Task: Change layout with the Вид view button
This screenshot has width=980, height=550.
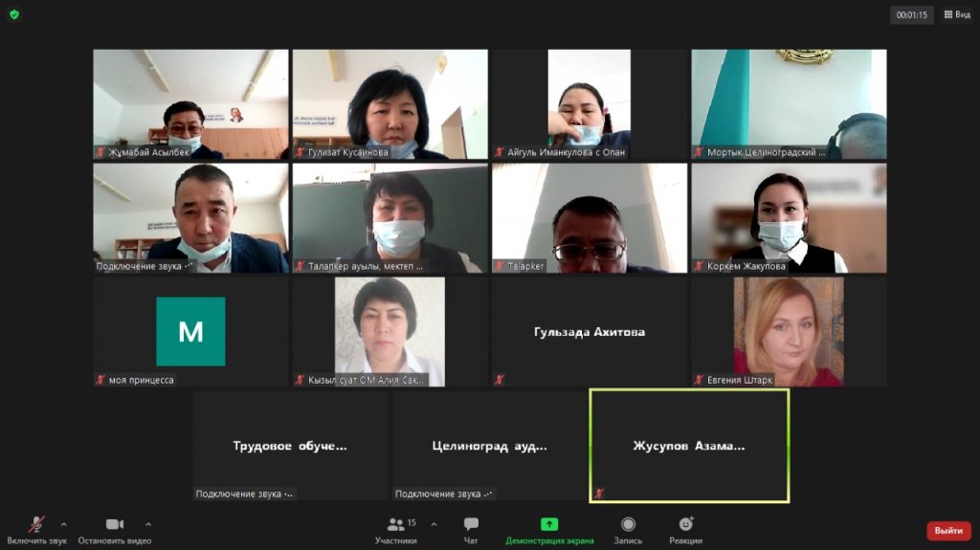Action: point(957,14)
